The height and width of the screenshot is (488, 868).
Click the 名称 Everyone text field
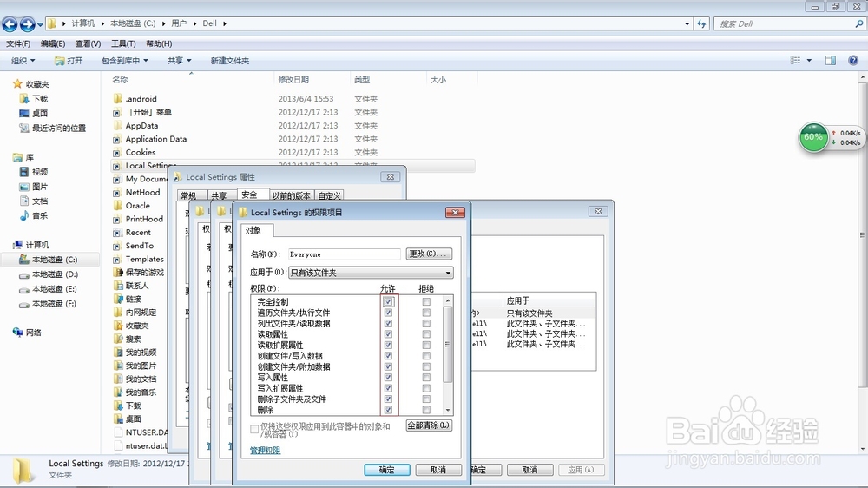344,254
